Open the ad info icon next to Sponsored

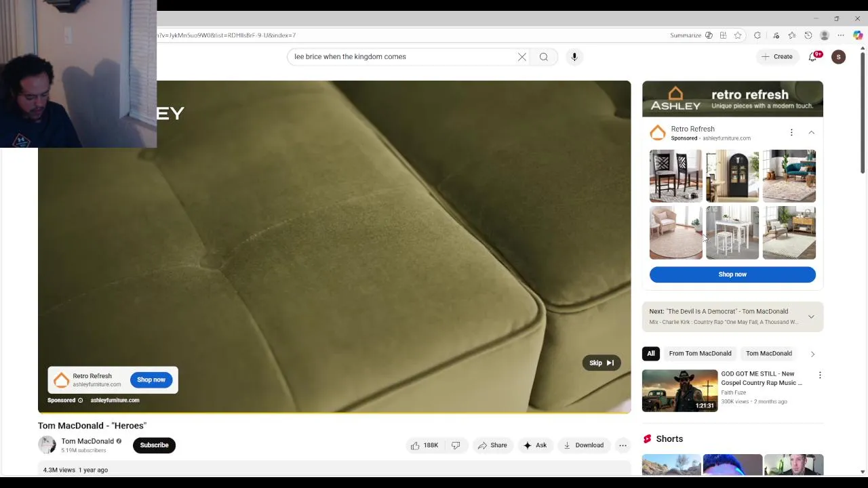pos(80,401)
